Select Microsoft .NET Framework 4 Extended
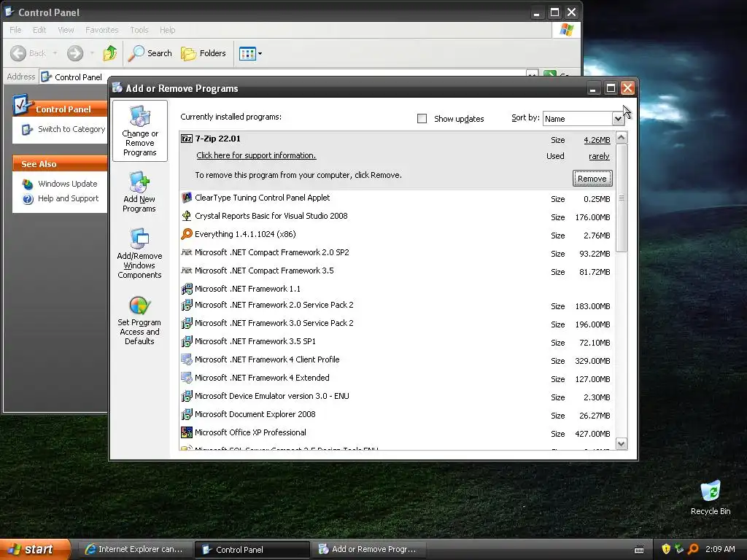 coord(398,378)
